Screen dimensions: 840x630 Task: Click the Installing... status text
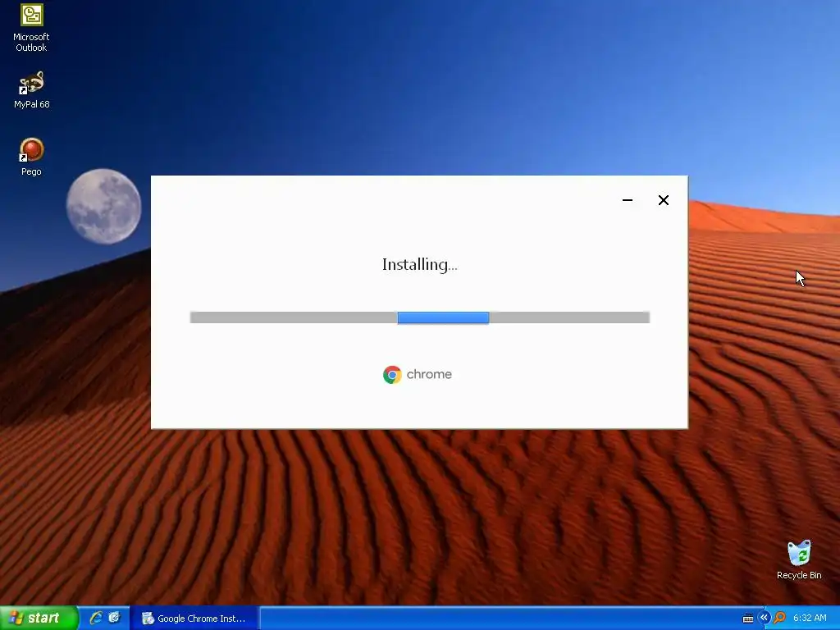(419, 265)
